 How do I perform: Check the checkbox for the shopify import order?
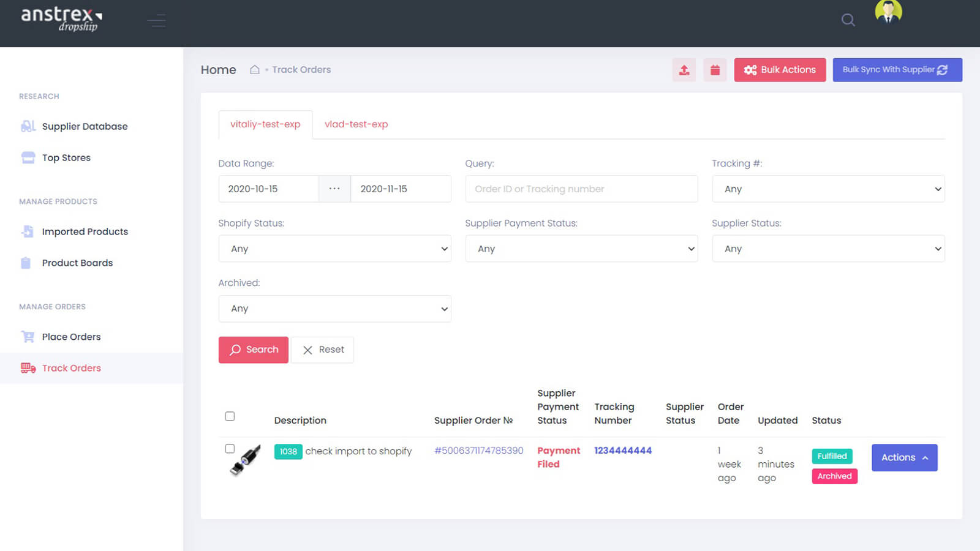click(230, 448)
